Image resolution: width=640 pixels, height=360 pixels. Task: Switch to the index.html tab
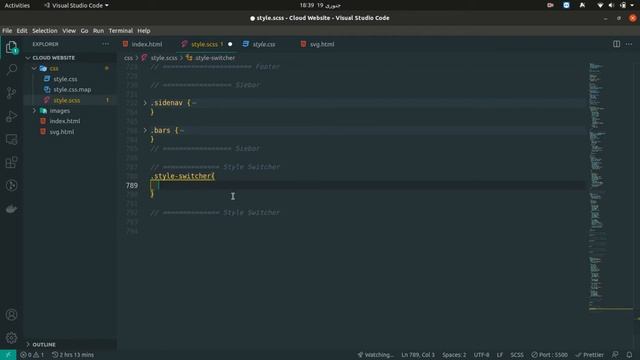click(x=147, y=44)
